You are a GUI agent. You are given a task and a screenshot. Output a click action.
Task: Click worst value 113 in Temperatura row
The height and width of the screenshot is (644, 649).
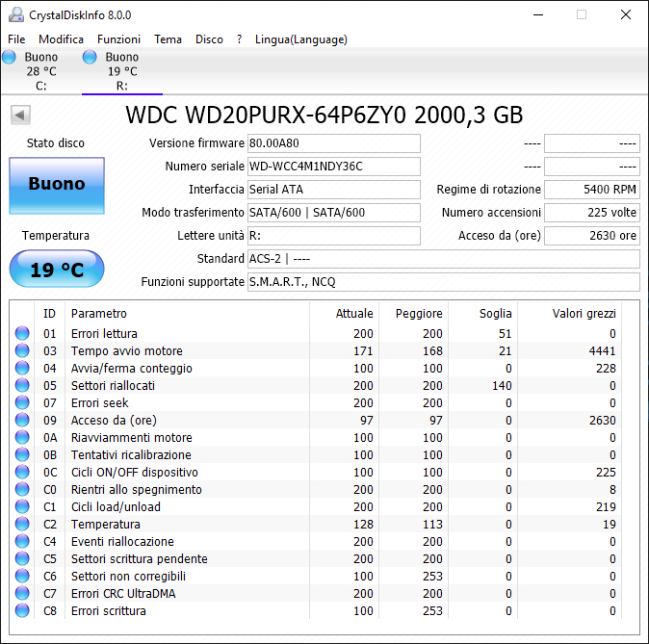pyautogui.click(x=432, y=525)
